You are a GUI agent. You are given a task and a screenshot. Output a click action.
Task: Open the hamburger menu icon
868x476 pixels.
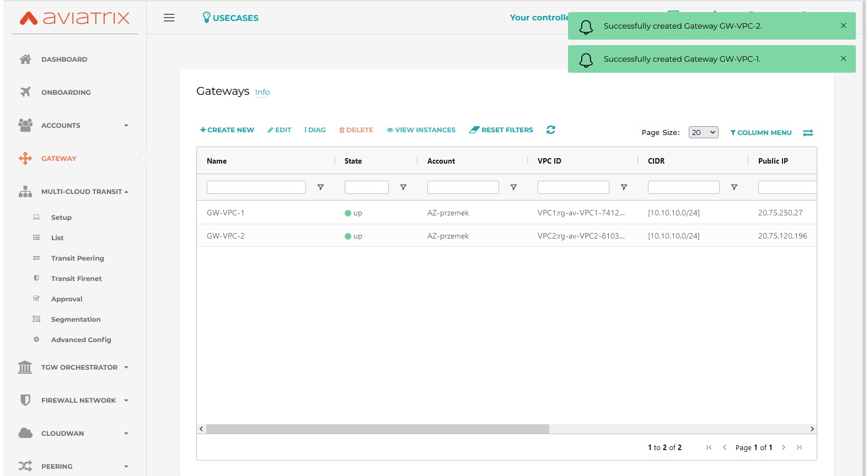(x=169, y=18)
